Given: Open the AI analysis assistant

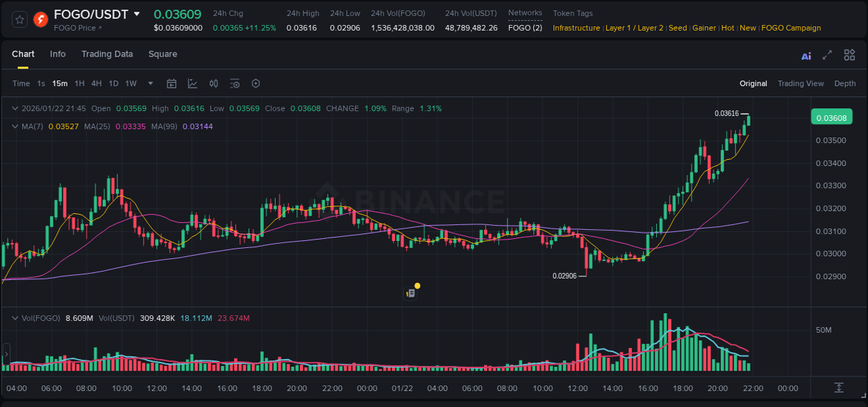Looking at the screenshot, I should coord(806,54).
